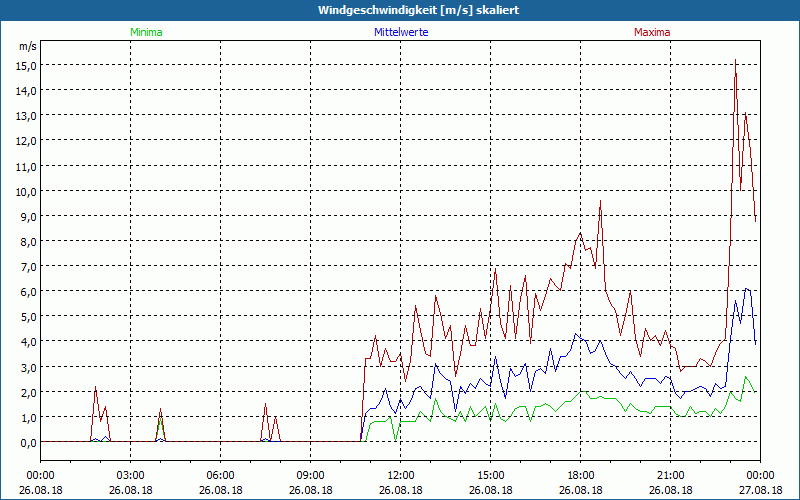Click the chart title 'Windgeschwindigkeit [m/s] skaliert'
The image size is (800, 500).
418,10
